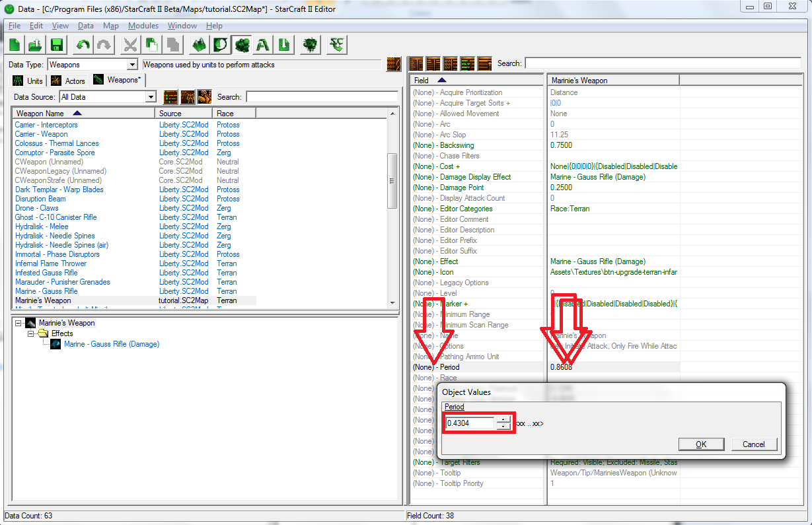Click the Test Document icon ending the toolbar

[337, 45]
